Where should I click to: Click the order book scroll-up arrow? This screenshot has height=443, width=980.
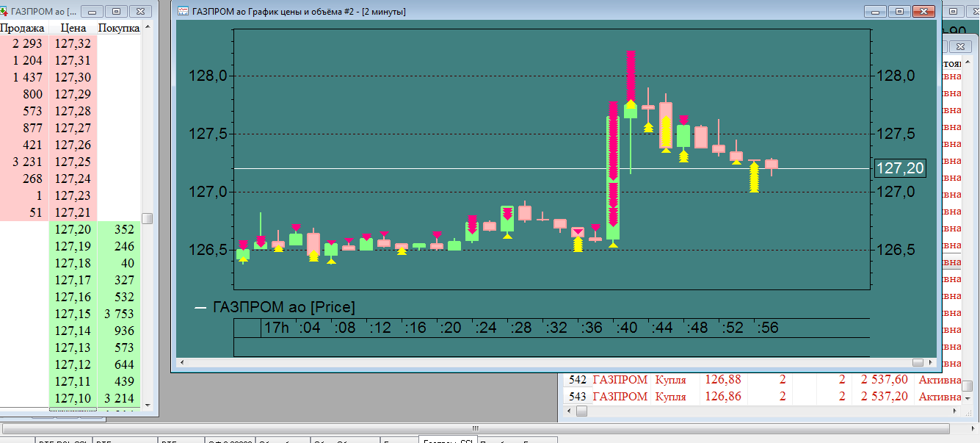[148, 27]
